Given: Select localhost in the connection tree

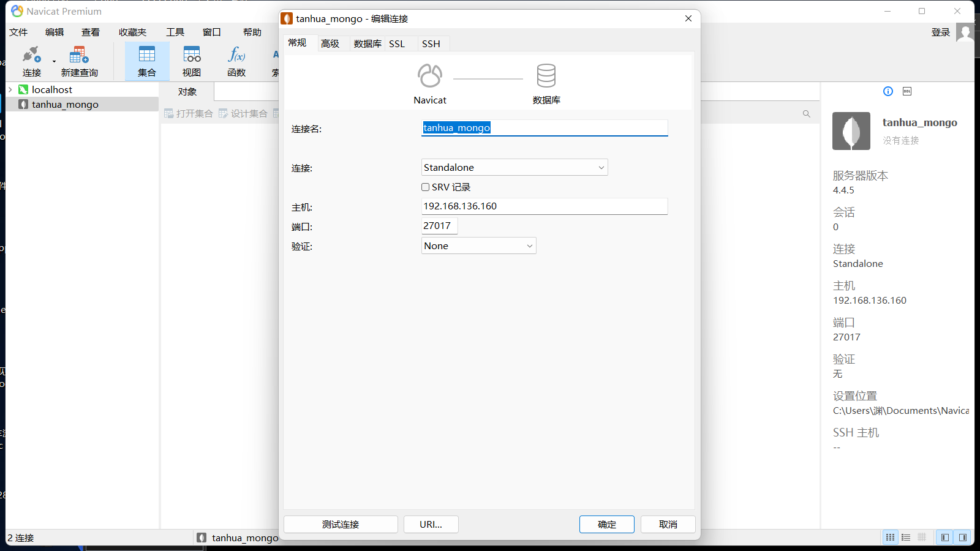Looking at the screenshot, I should (x=52, y=89).
